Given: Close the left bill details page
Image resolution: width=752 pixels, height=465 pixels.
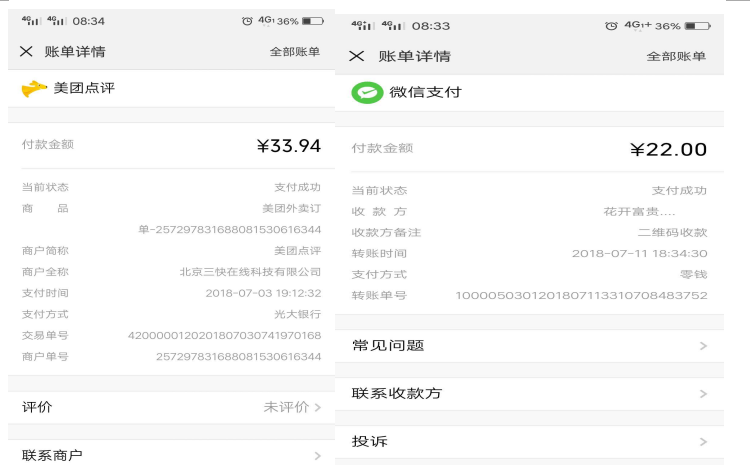Looking at the screenshot, I should click(x=26, y=51).
